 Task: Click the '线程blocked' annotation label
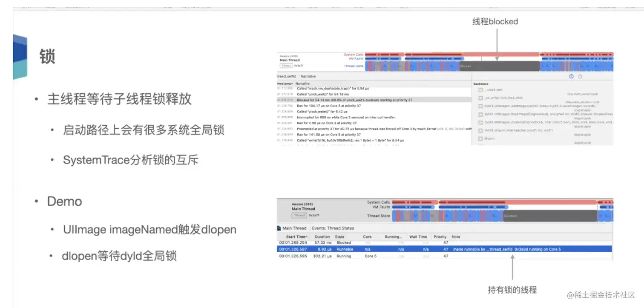pos(495,21)
